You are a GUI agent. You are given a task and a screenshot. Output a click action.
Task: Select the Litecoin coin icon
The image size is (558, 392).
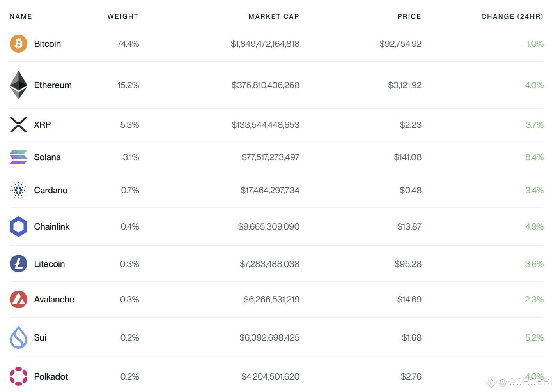coord(18,264)
